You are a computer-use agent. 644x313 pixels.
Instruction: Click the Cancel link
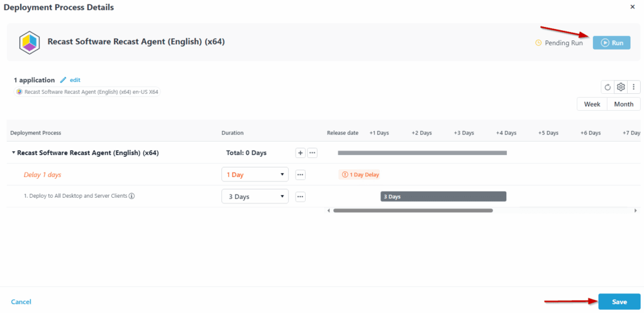tap(21, 302)
